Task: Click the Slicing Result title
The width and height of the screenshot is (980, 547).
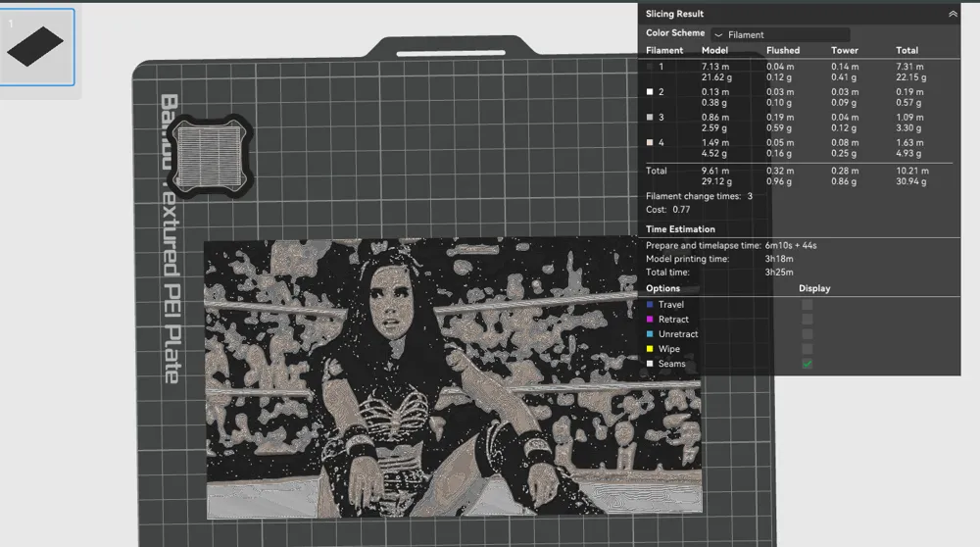Action: pos(674,14)
